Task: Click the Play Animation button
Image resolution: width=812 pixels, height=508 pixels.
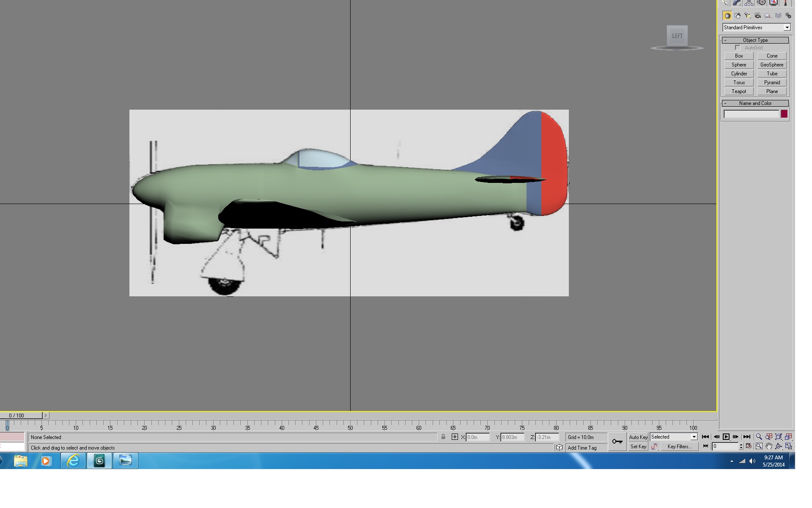Action: tap(726, 437)
